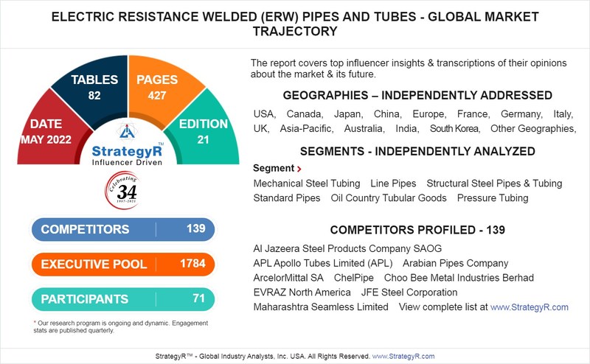Screen dimensions: 590x364
Task: Click APL Apollo Tubes Limited competitor
Action: pos(323,263)
